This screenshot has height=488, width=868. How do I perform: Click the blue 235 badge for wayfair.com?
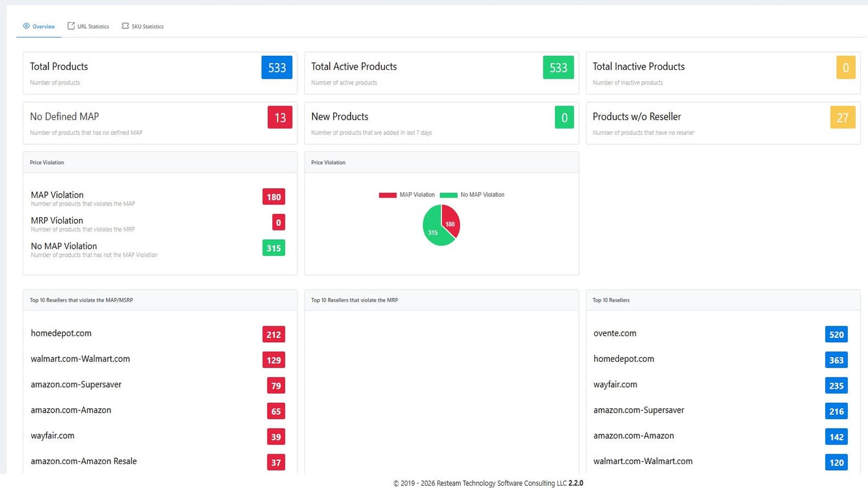point(836,386)
